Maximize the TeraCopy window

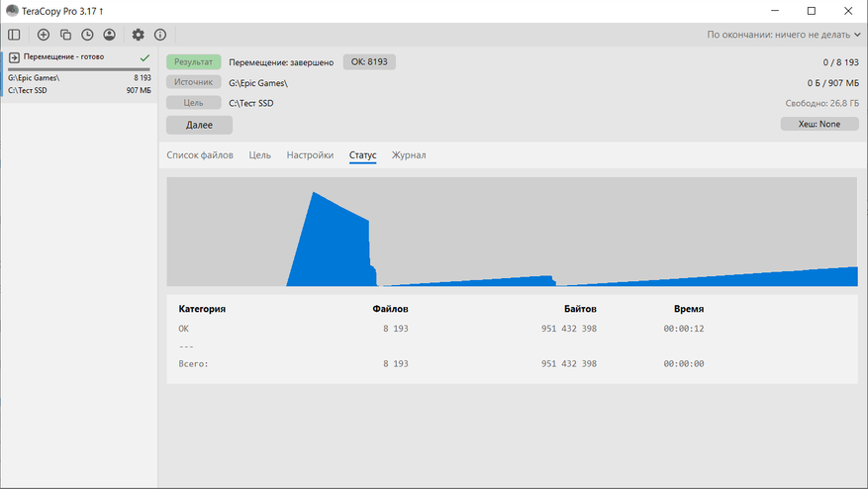click(812, 11)
